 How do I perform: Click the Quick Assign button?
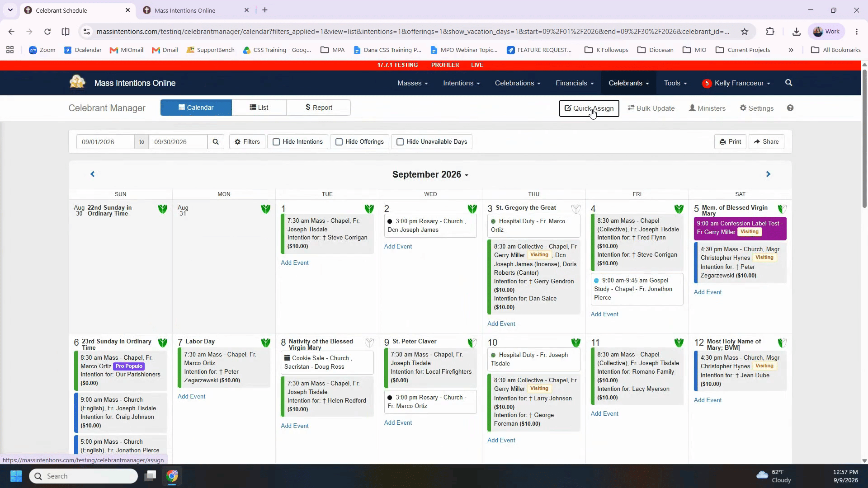589,108
